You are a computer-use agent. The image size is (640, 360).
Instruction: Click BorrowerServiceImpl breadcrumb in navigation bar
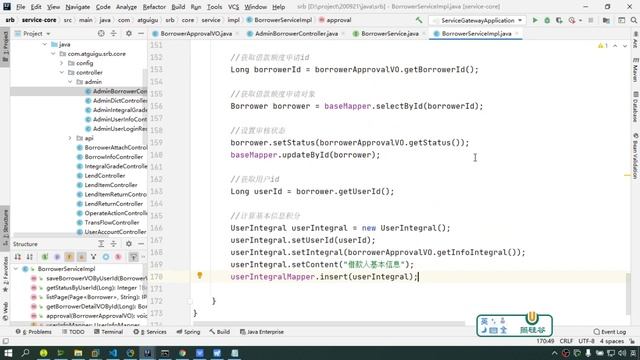coord(279,20)
